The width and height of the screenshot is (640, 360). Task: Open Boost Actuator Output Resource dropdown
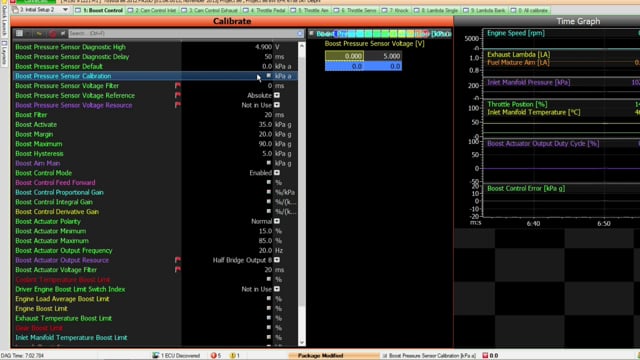pos(277,260)
